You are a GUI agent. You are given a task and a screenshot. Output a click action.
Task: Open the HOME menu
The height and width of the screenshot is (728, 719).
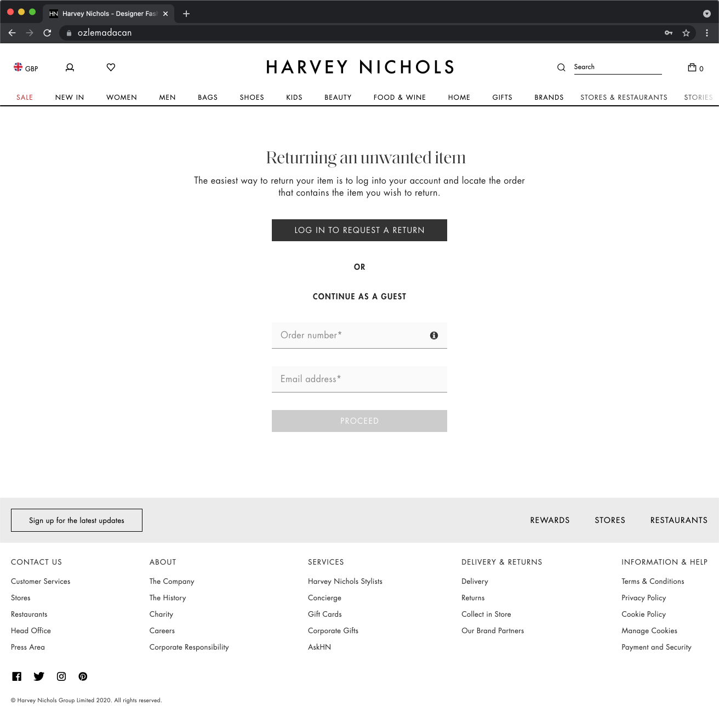pyautogui.click(x=459, y=98)
